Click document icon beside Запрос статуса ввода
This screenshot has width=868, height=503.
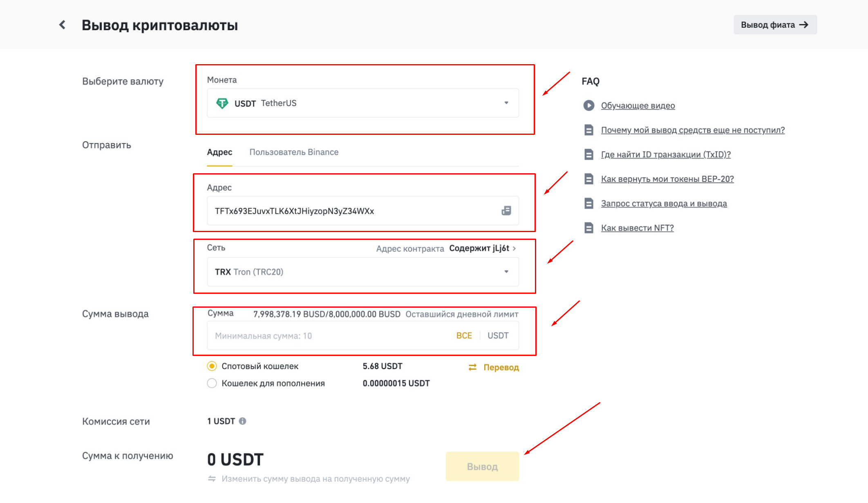[588, 203]
